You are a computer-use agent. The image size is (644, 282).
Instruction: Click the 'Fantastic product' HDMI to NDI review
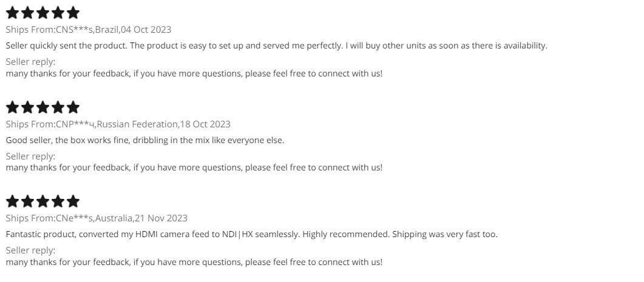tap(251, 234)
